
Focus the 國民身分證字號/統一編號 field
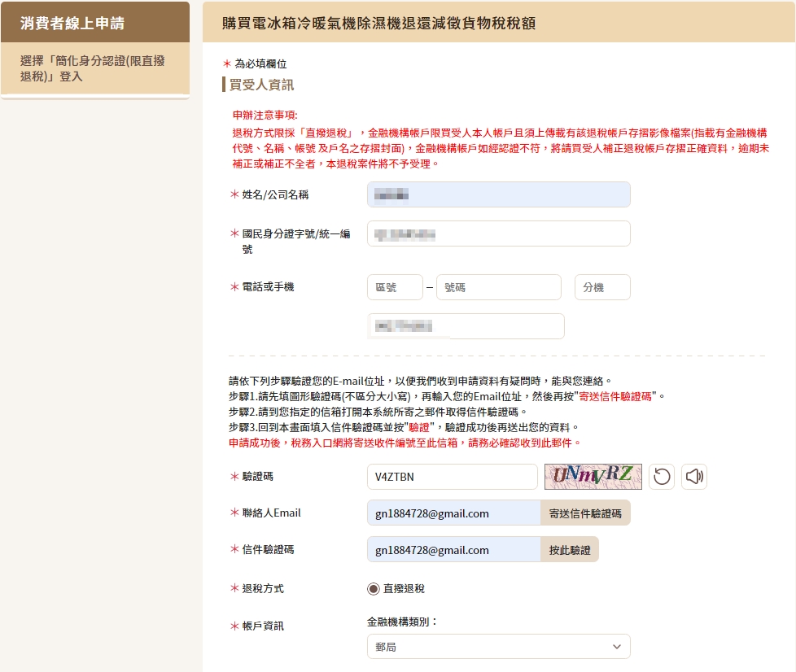pos(498,233)
